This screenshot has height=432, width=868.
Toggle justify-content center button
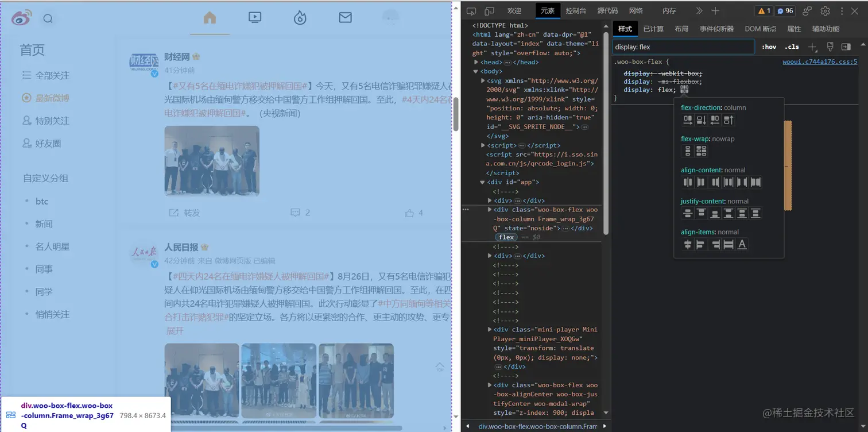pyautogui.click(x=688, y=213)
